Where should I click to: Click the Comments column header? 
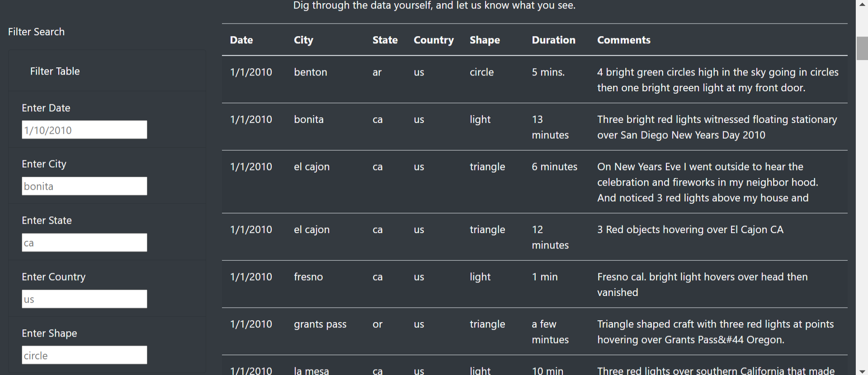[x=623, y=40]
